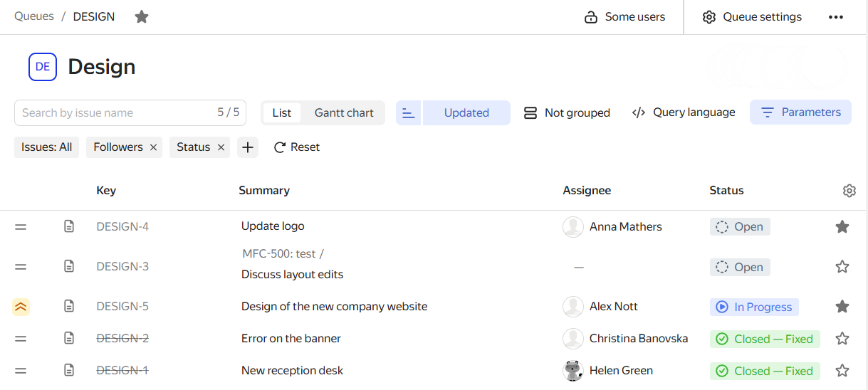Click the favorite star next to DESIGN breadcrumb
Viewport: 868px width, 390px height.
point(142,17)
